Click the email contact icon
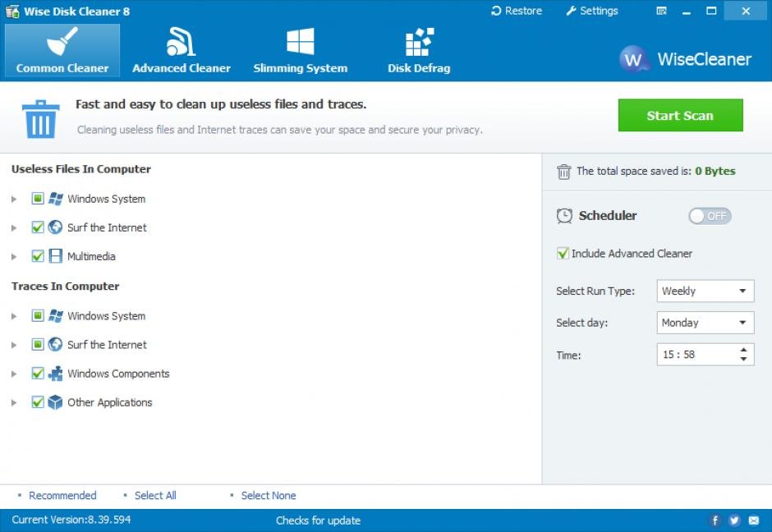The image size is (772, 532). click(x=754, y=520)
